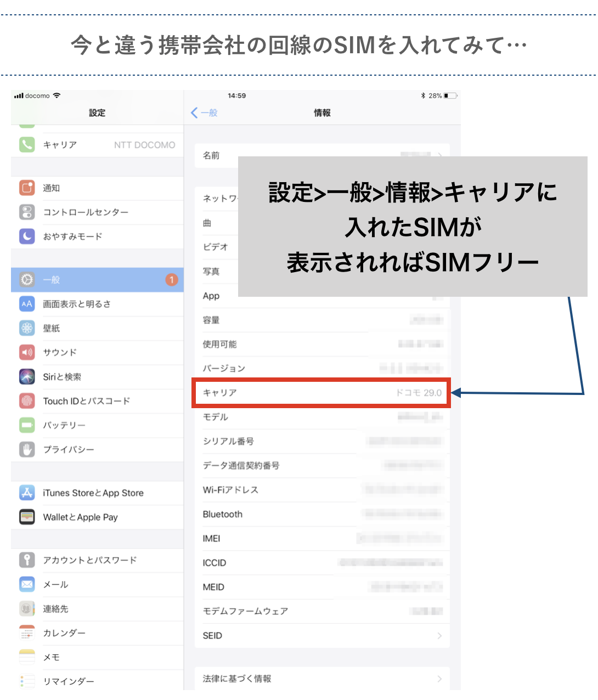The image size is (598, 700).
Task: Select the プライバシー hand icon
Action: (x=26, y=449)
